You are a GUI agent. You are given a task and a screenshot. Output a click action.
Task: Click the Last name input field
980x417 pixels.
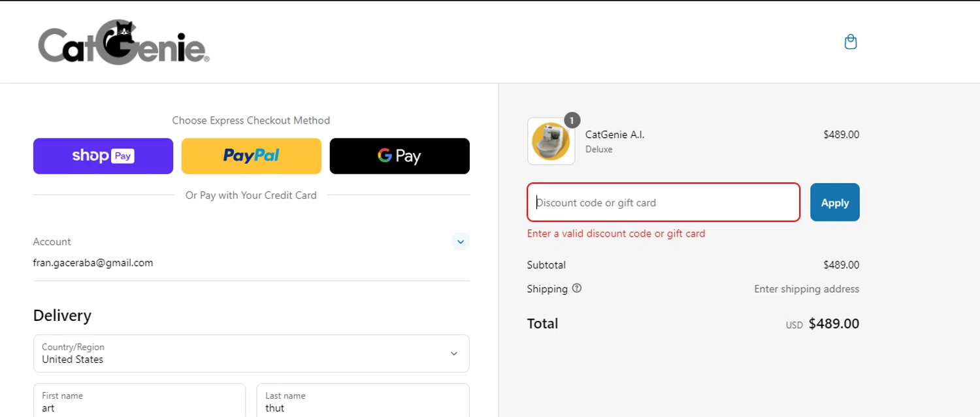tap(363, 402)
